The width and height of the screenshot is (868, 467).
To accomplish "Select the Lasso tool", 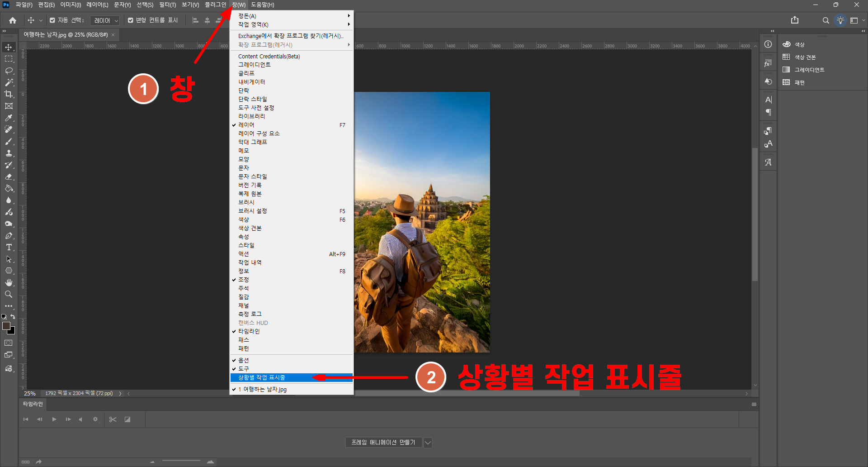I will point(9,71).
